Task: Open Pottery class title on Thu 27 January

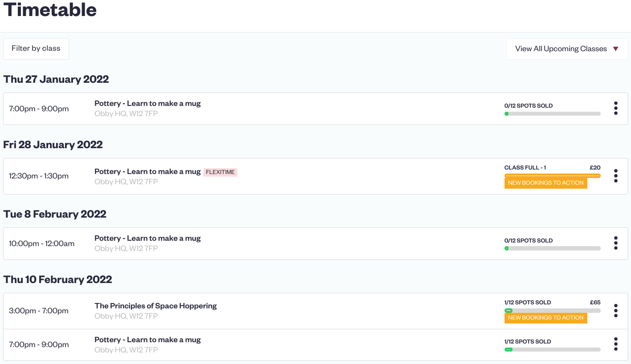Action: pyautogui.click(x=147, y=103)
